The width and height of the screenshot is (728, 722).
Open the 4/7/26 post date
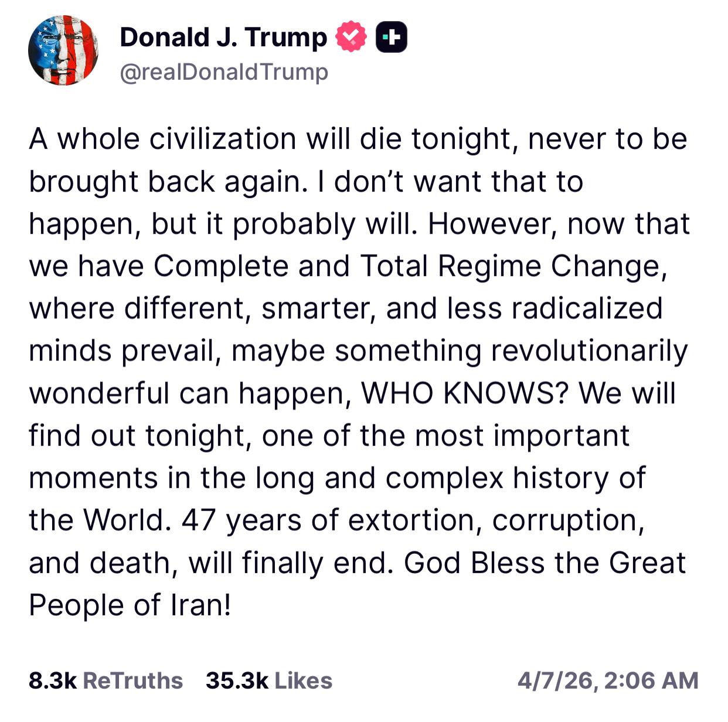click(x=556, y=680)
